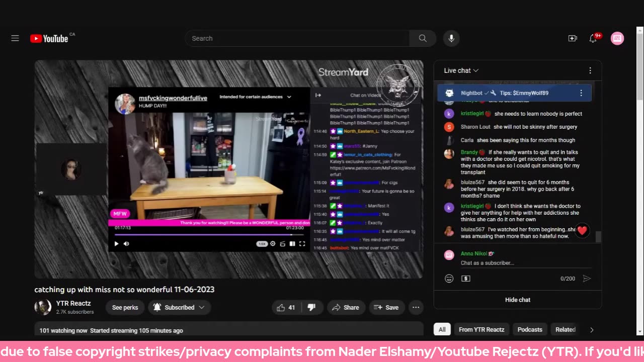Click the See perks button
This screenshot has width=644, height=362.
pos(125,307)
